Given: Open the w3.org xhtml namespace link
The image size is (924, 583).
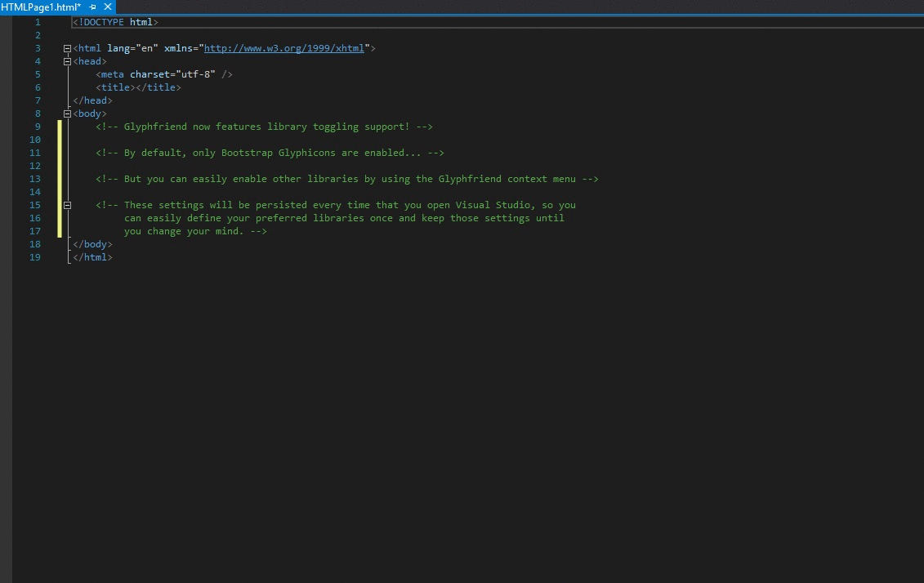Looking at the screenshot, I should (x=284, y=48).
